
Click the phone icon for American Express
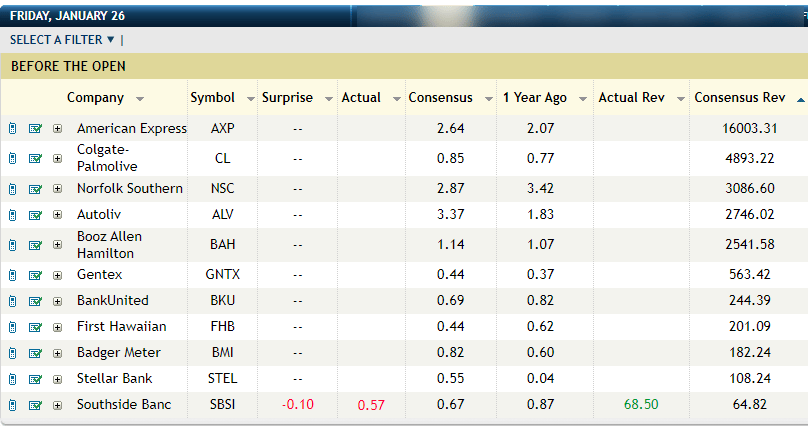pos(12,128)
